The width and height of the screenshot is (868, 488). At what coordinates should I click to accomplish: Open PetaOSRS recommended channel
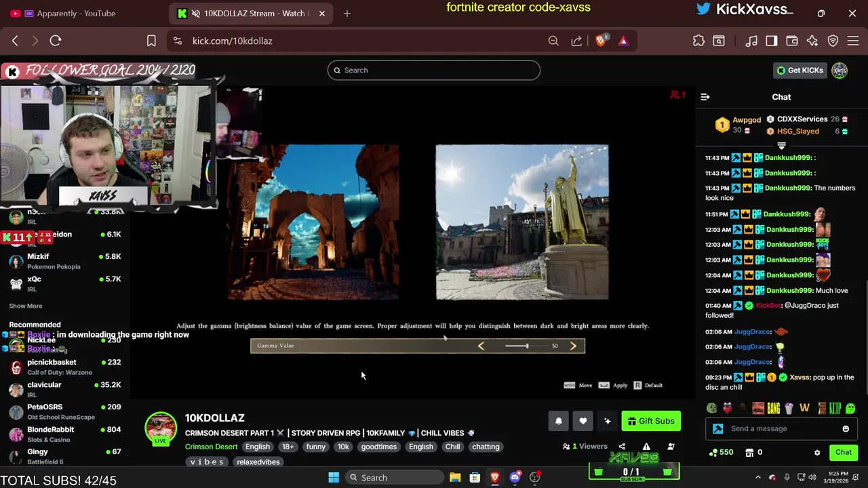click(x=64, y=411)
